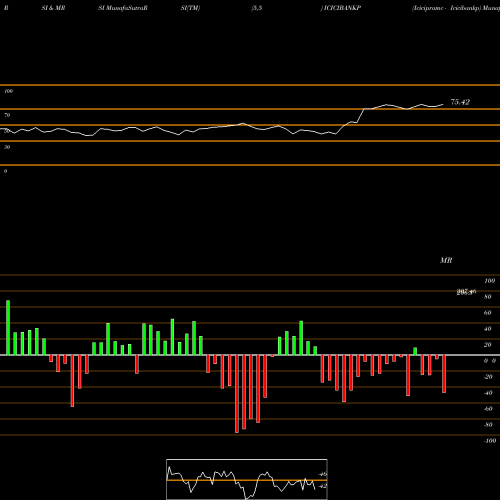Click the 40 label on MR axis
The image size is (500, 500).
488,329
